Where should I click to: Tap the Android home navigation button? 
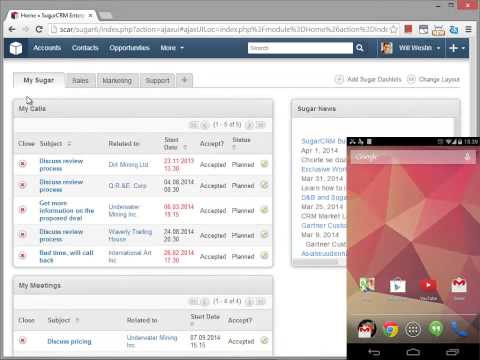pyautogui.click(x=413, y=352)
